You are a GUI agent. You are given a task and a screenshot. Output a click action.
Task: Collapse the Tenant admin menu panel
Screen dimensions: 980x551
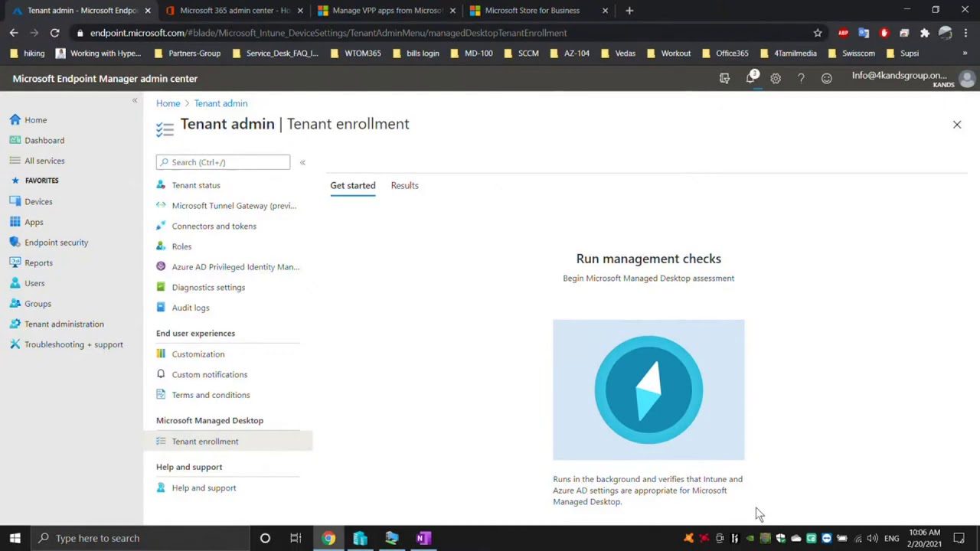[x=302, y=162]
